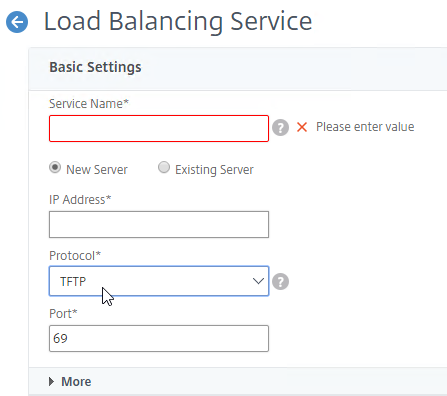Image resolution: width=447 pixels, height=396 pixels.
Task: Open help icon next to Protocol dropdown
Action: click(x=280, y=282)
